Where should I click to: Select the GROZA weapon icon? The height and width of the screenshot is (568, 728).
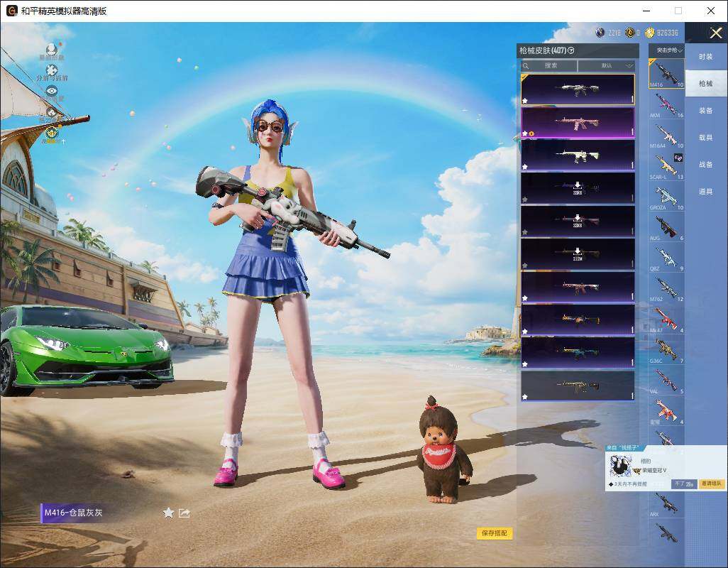click(666, 197)
